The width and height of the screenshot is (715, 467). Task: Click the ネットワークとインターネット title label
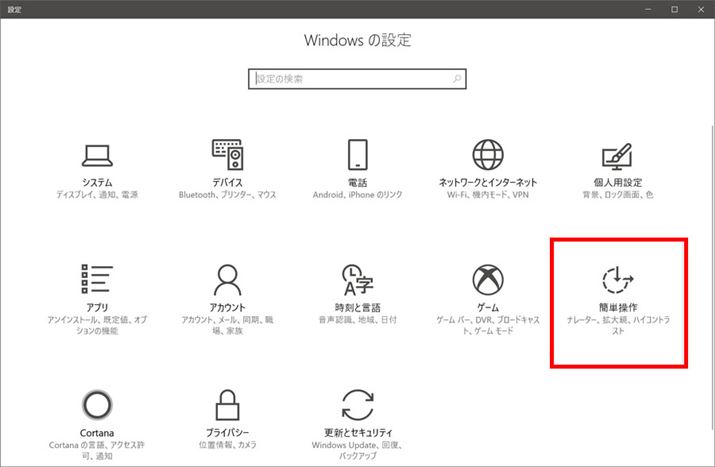point(487,182)
